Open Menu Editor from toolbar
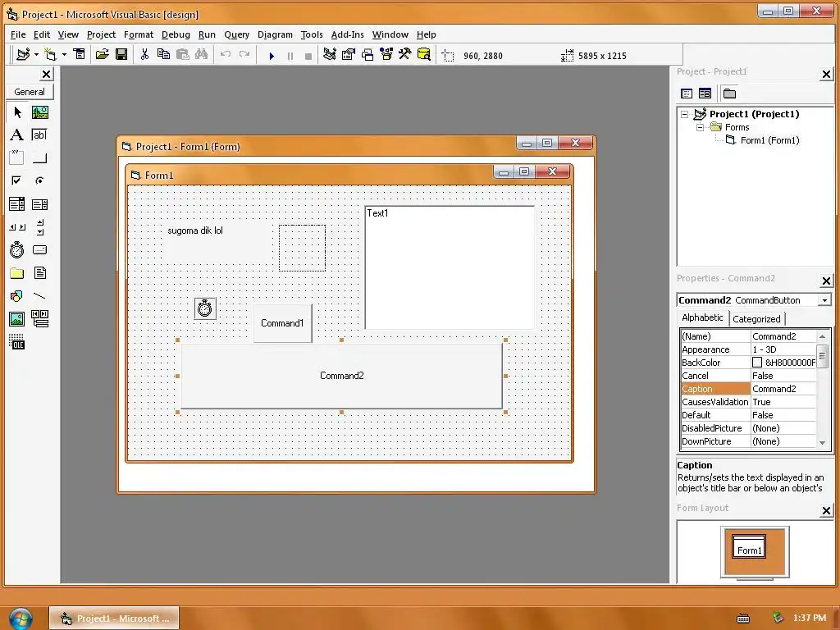The width and height of the screenshot is (840, 630). (x=80, y=55)
